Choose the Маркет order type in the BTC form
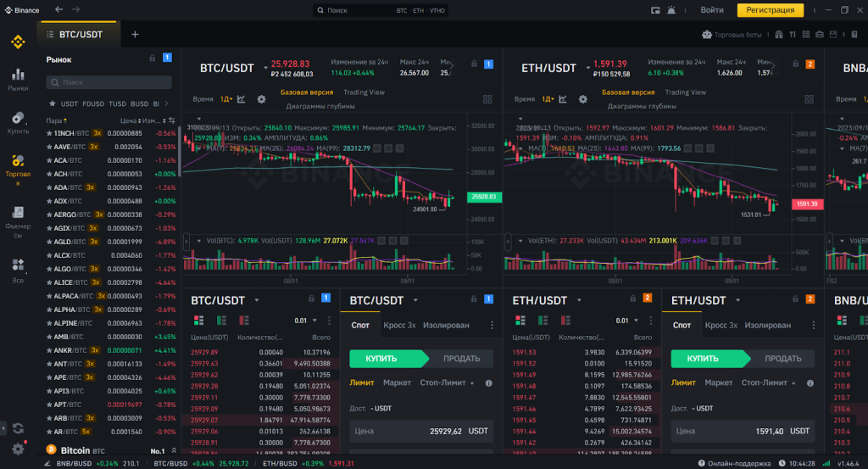This screenshot has height=469, width=868. coord(397,383)
